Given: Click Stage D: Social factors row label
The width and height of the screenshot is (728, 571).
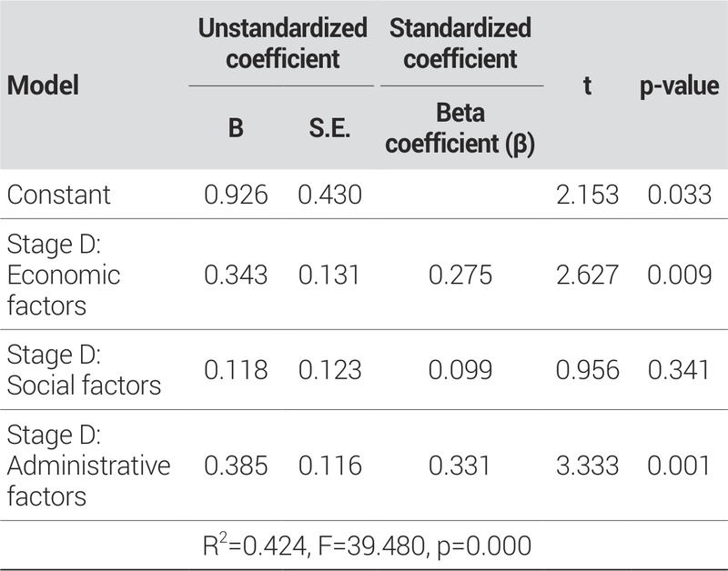Looking at the screenshot, I should point(84,370).
